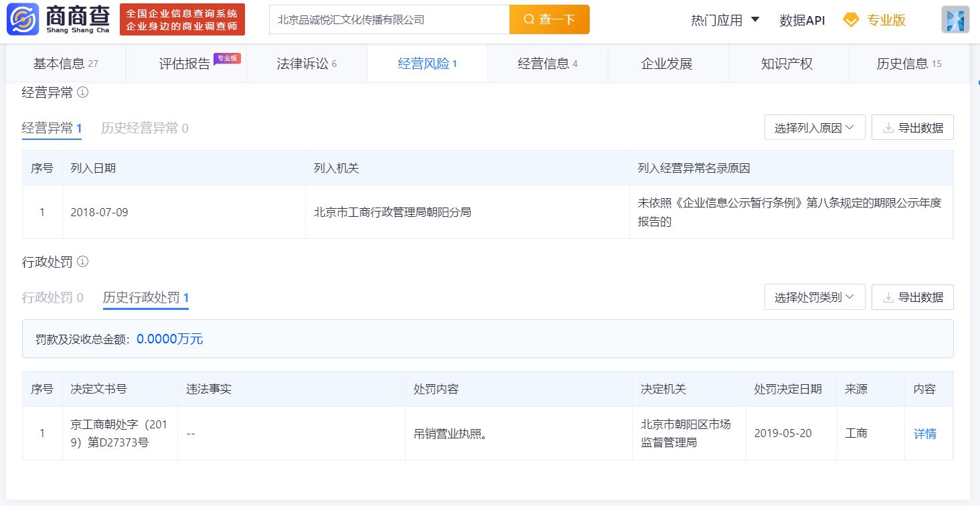
Task: Open the user avatar in the header
Action: [955, 20]
